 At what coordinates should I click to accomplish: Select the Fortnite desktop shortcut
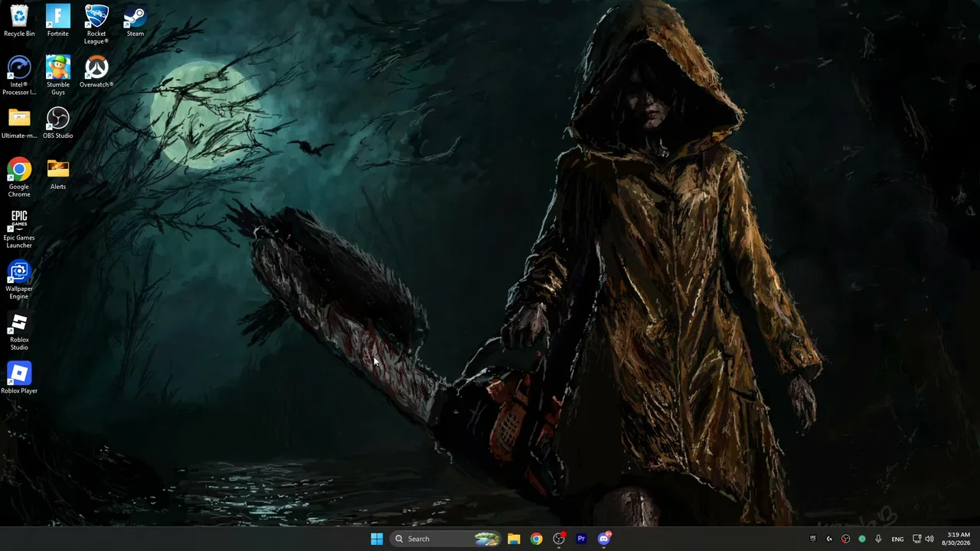click(57, 21)
